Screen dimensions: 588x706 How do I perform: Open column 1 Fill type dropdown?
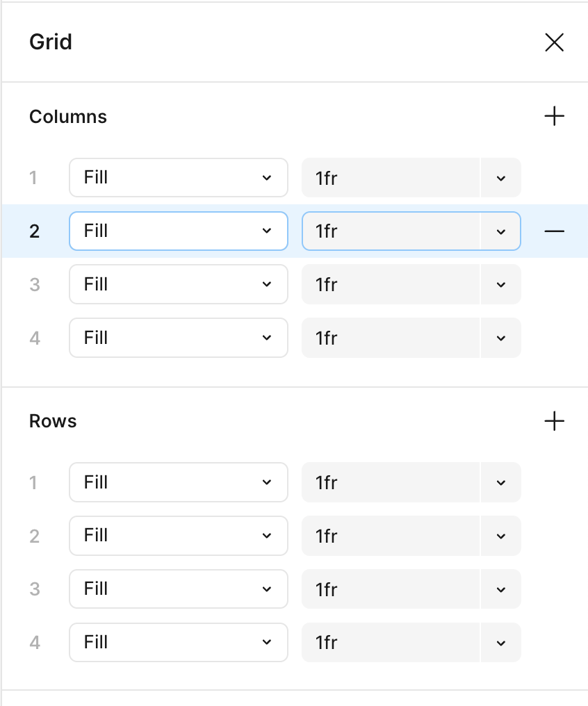click(178, 178)
